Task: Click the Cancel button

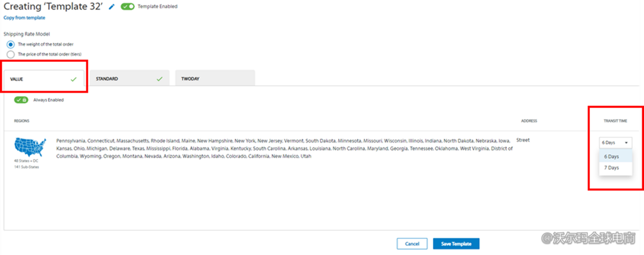Action: tap(412, 244)
